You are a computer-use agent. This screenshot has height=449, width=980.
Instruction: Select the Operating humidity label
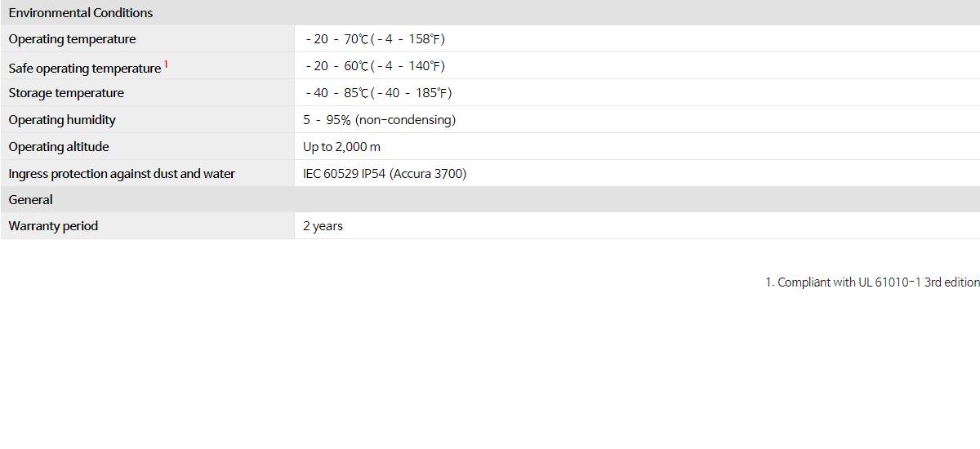pos(62,120)
